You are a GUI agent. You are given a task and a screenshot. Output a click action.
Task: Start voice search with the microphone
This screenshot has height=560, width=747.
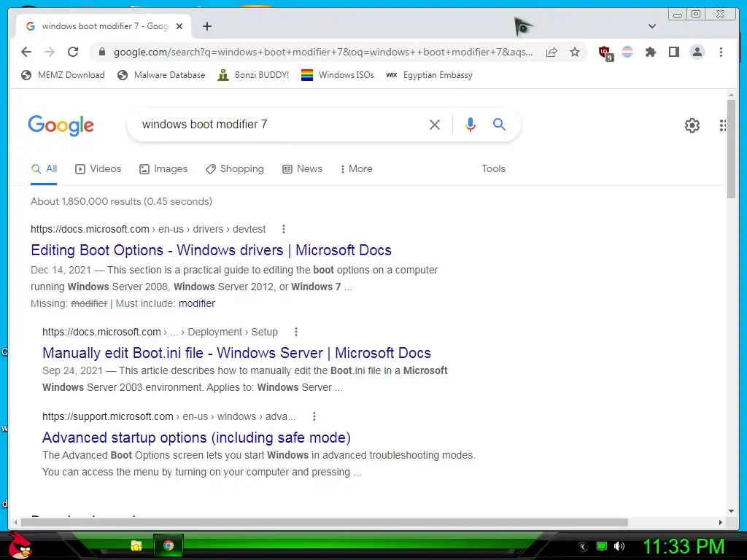[471, 124]
